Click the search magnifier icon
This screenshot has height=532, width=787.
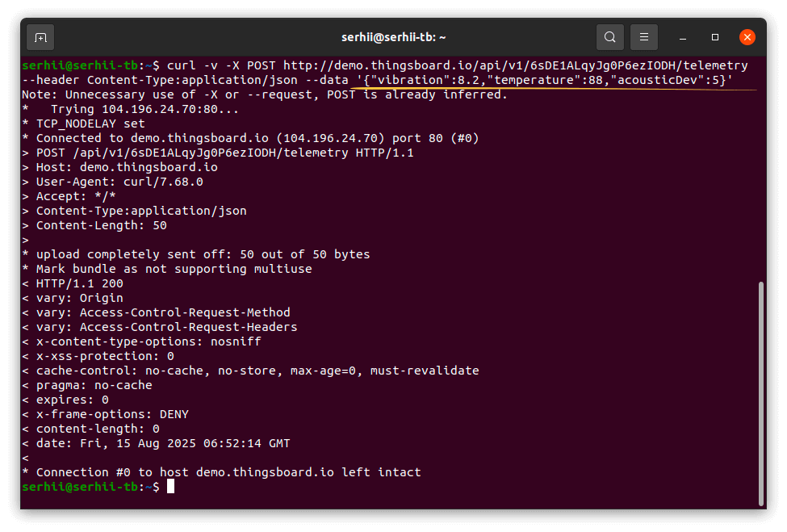(x=610, y=37)
